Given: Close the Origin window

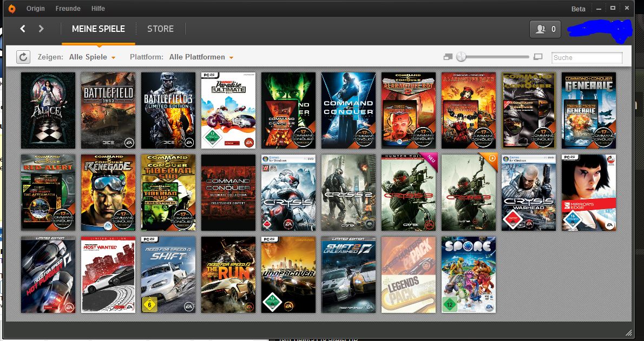Looking at the screenshot, I should point(627,8).
